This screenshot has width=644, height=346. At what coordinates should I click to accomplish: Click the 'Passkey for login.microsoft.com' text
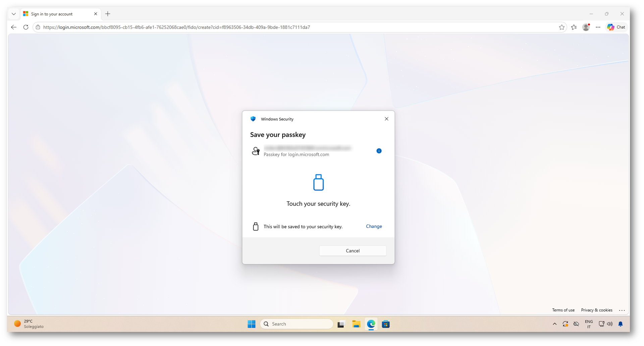(x=296, y=155)
